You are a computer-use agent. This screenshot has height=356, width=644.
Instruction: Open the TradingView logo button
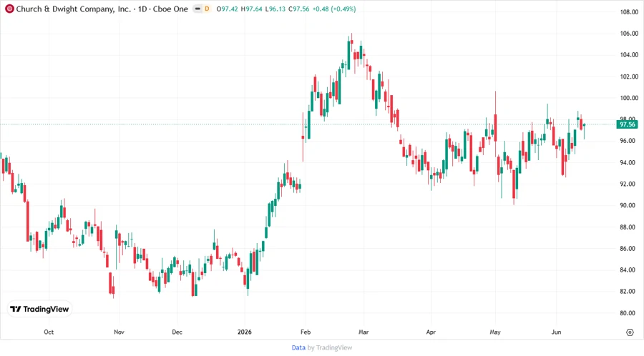click(39, 309)
